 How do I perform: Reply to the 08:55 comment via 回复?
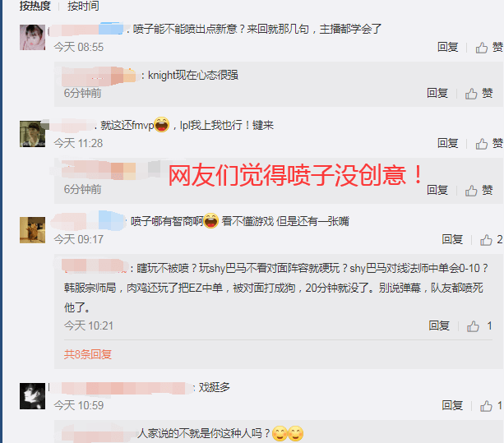447,47
